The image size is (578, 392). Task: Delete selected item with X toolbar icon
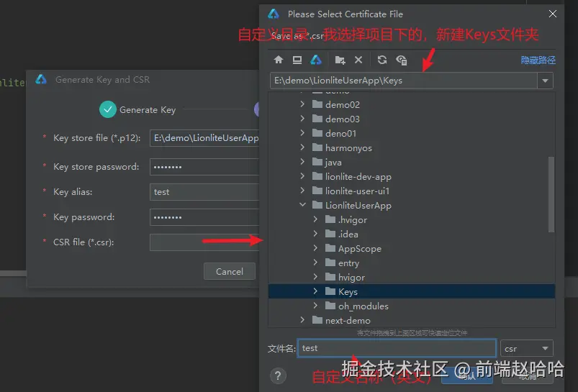tap(358, 60)
